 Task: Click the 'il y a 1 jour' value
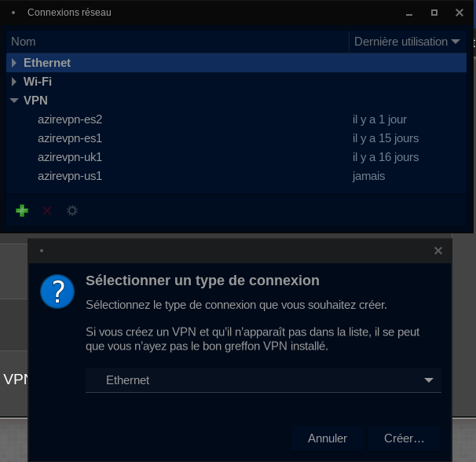379,119
